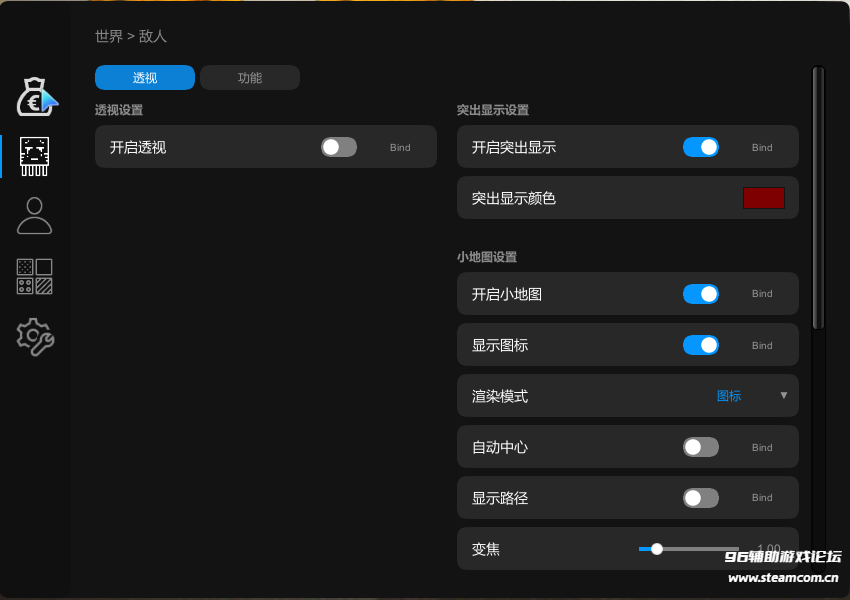Disable the 开启突出显示 switch

(x=701, y=147)
